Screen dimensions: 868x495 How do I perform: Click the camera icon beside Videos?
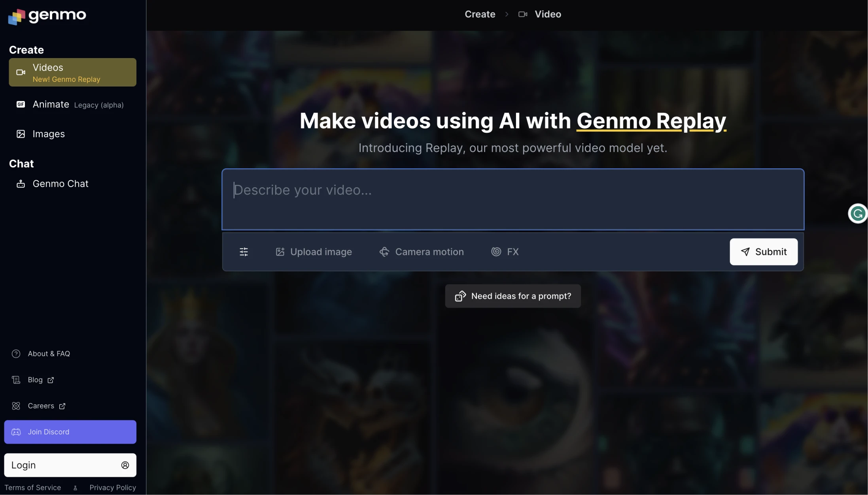(21, 72)
